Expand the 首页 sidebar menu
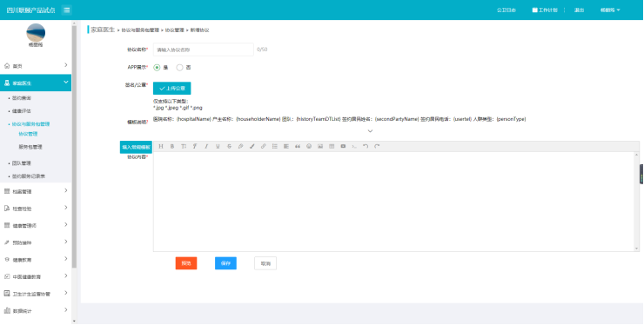The image size is (644, 325). 36,66
